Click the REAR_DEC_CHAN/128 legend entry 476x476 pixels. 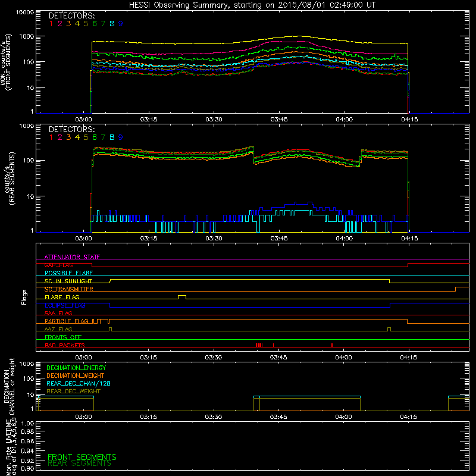click(x=79, y=383)
